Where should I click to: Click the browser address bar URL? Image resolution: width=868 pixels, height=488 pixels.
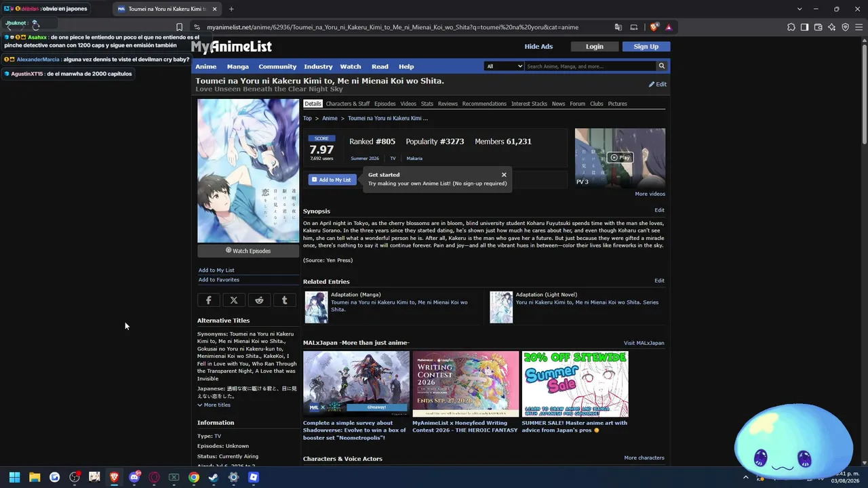393,27
